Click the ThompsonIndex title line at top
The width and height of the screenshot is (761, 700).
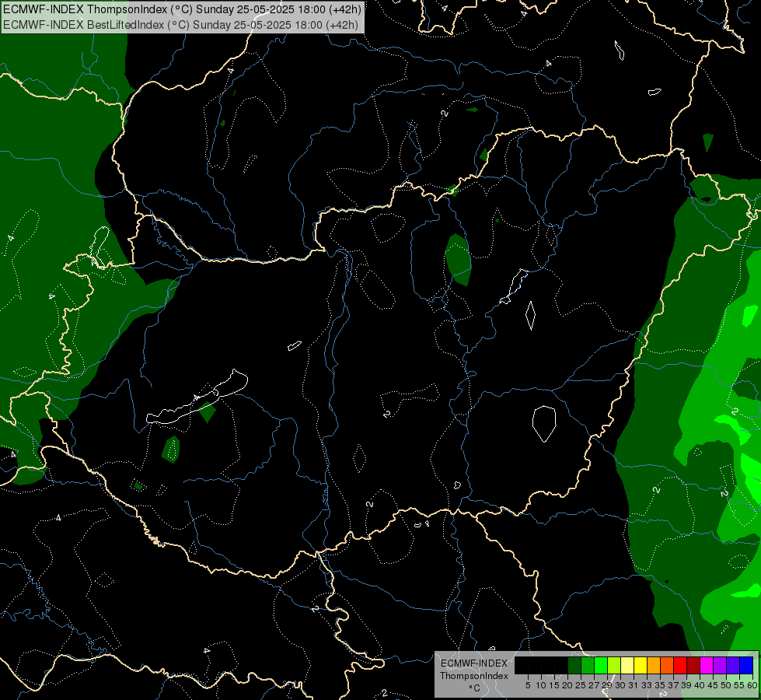182,9
